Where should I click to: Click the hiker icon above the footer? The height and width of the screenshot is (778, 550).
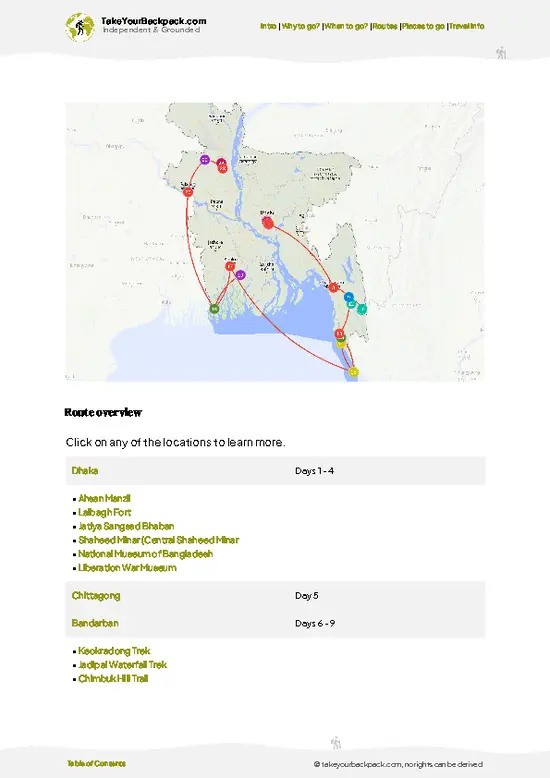[x=336, y=743]
